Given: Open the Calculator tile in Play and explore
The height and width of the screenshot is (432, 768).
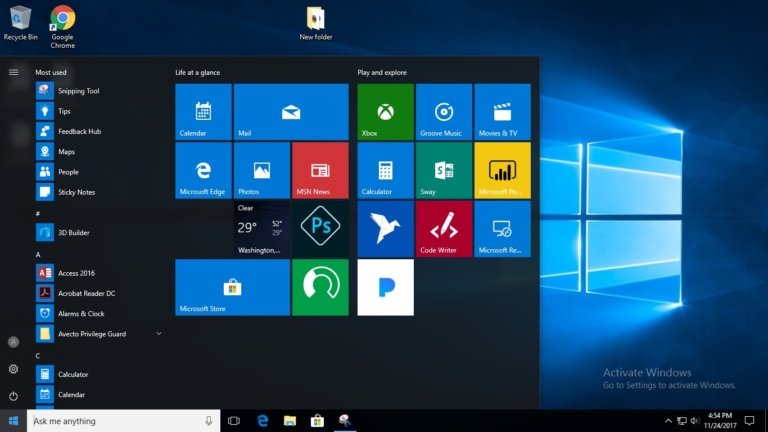Looking at the screenshot, I should point(385,170).
